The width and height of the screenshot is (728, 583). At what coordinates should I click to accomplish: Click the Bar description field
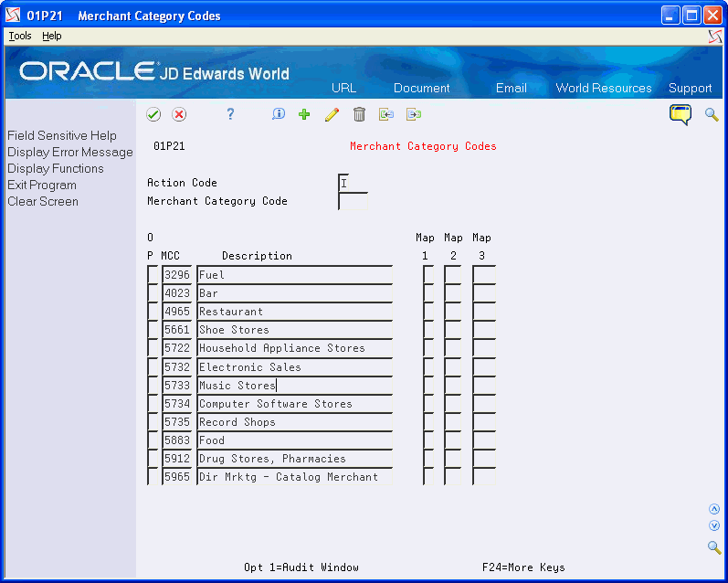click(x=295, y=293)
